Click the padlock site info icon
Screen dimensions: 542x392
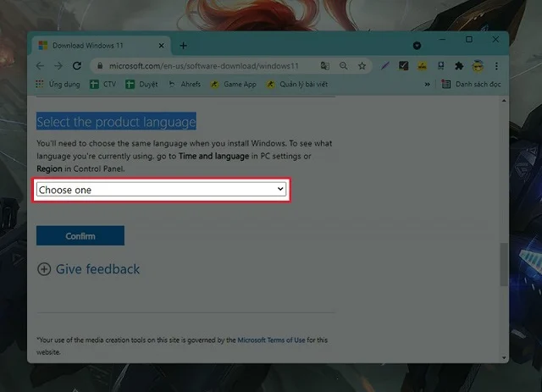click(x=100, y=66)
